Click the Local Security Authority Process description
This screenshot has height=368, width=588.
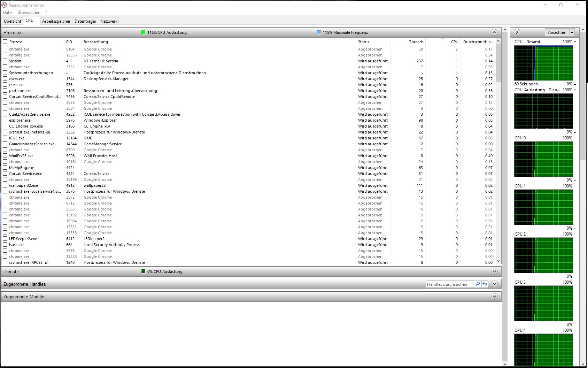pyautogui.click(x=111, y=245)
